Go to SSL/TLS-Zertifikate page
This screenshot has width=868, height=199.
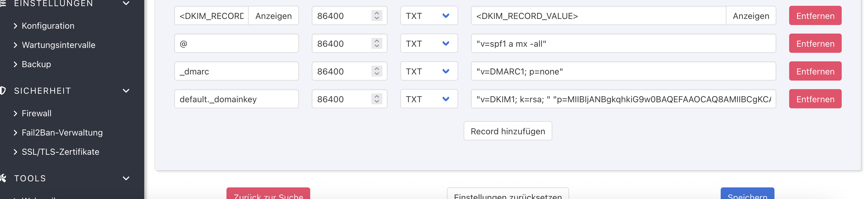(60, 151)
